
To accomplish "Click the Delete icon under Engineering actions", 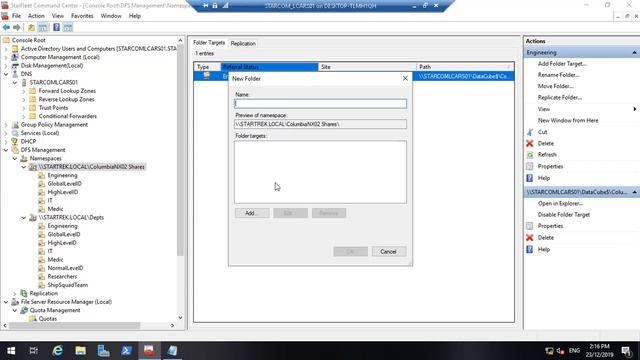I will click(529, 143).
